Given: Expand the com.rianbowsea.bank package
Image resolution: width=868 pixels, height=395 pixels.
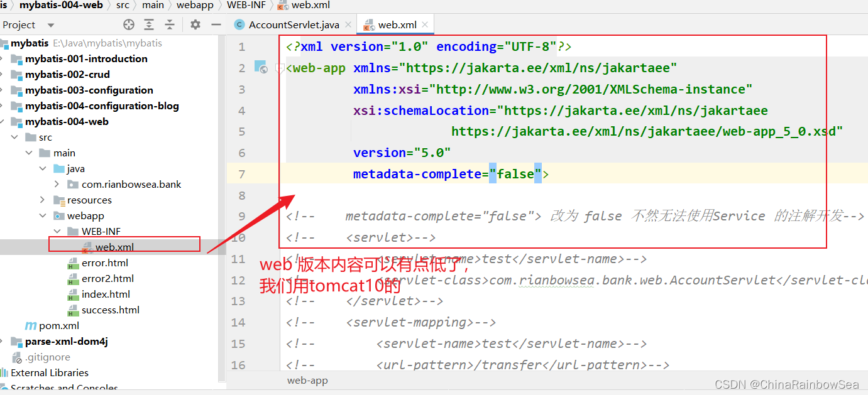Looking at the screenshot, I should (x=57, y=185).
